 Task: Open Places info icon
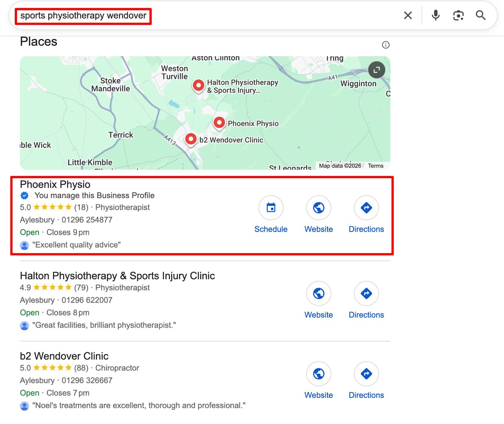pos(386,45)
